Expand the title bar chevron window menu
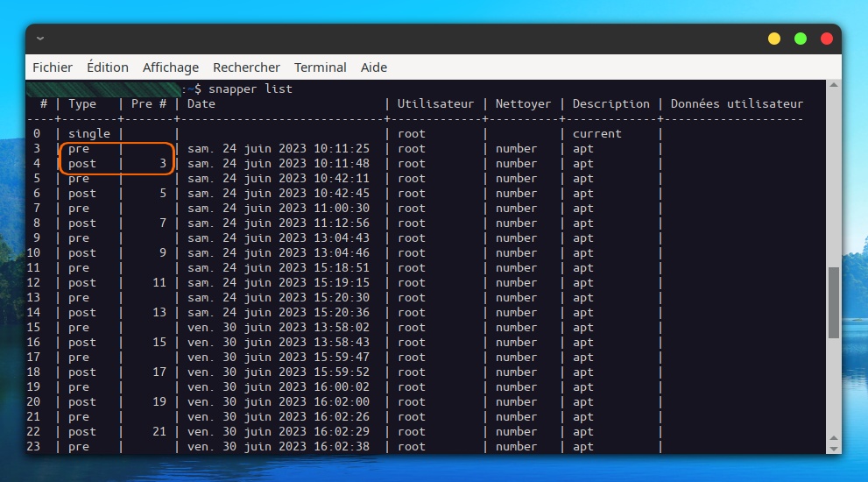 tap(40, 39)
